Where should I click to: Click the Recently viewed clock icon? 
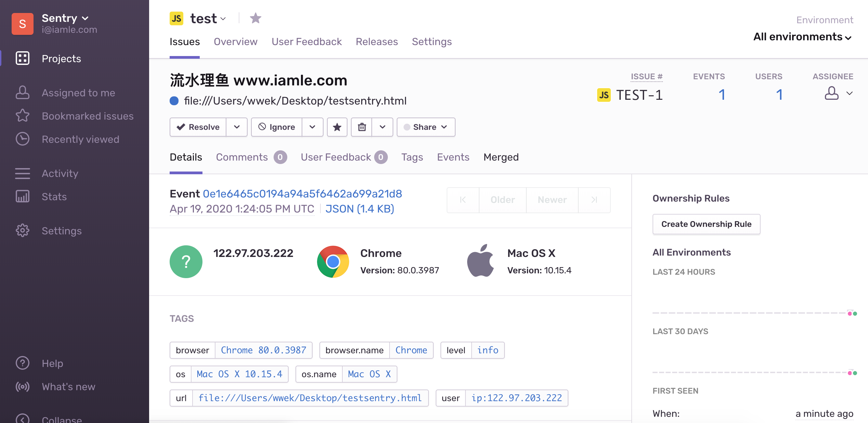pyautogui.click(x=23, y=139)
